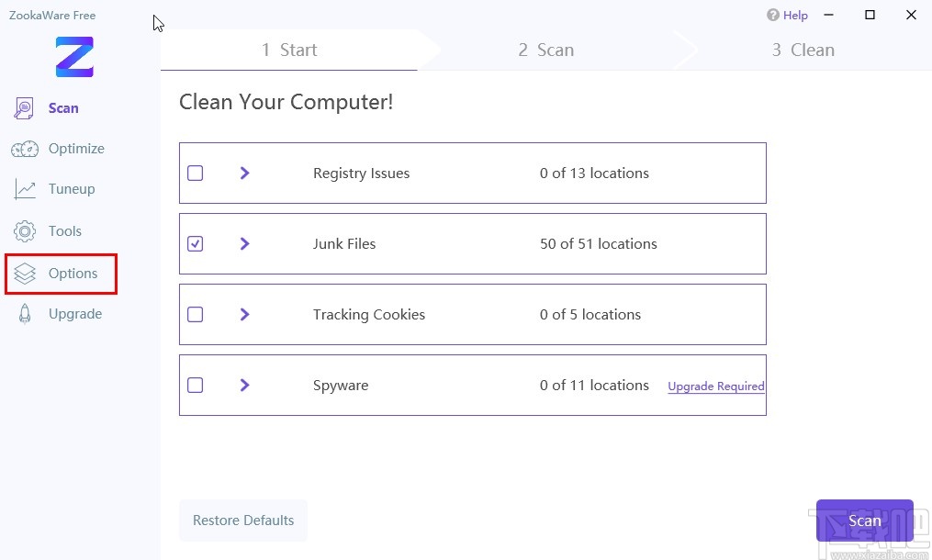The height and width of the screenshot is (560, 932).
Task: Select the 2 Scan step tab
Action: pos(546,50)
